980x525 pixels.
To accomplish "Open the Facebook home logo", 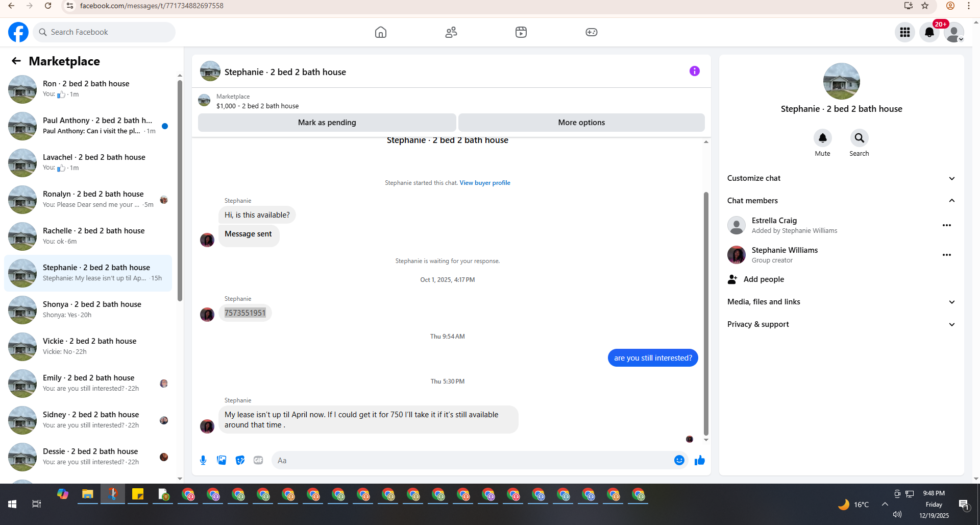I will [x=18, y=32].
